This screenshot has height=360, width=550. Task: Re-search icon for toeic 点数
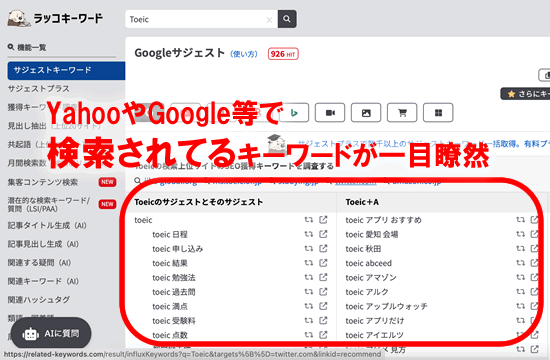click(309, 335)
